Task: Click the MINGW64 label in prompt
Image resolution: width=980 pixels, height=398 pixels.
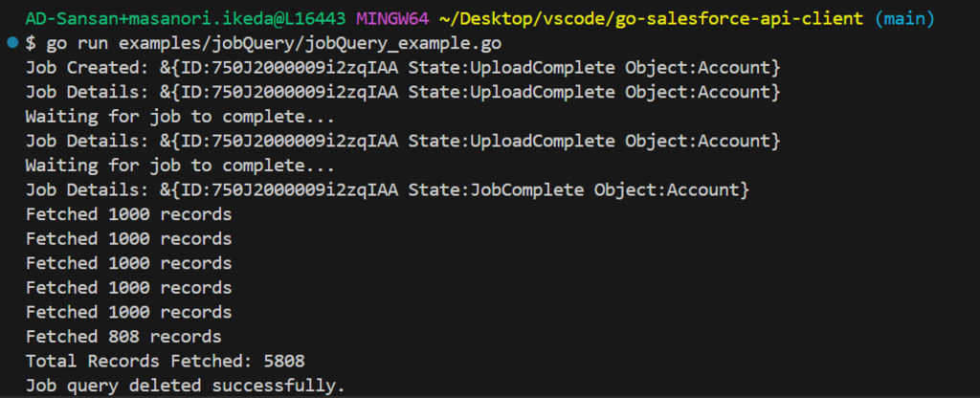Action: (392, 19)
